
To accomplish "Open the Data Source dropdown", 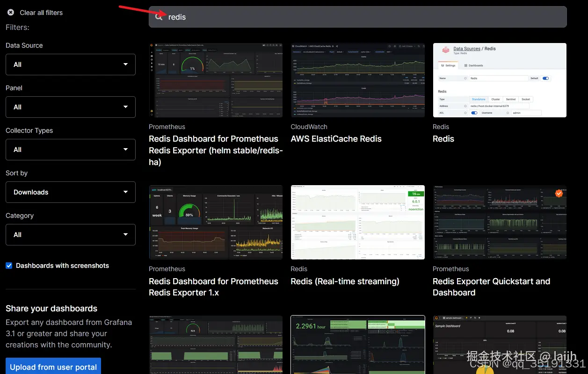I will tap(71, 65).
